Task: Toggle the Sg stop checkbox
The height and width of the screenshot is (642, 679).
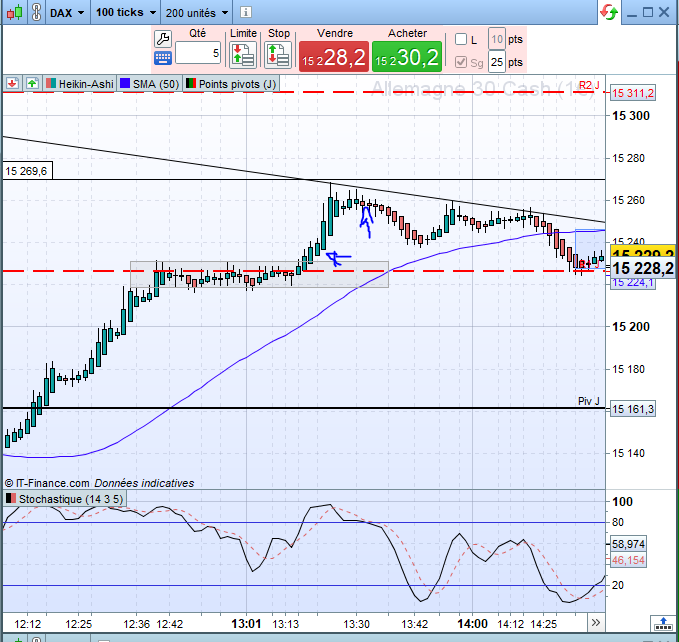Action: coord(461,62)
